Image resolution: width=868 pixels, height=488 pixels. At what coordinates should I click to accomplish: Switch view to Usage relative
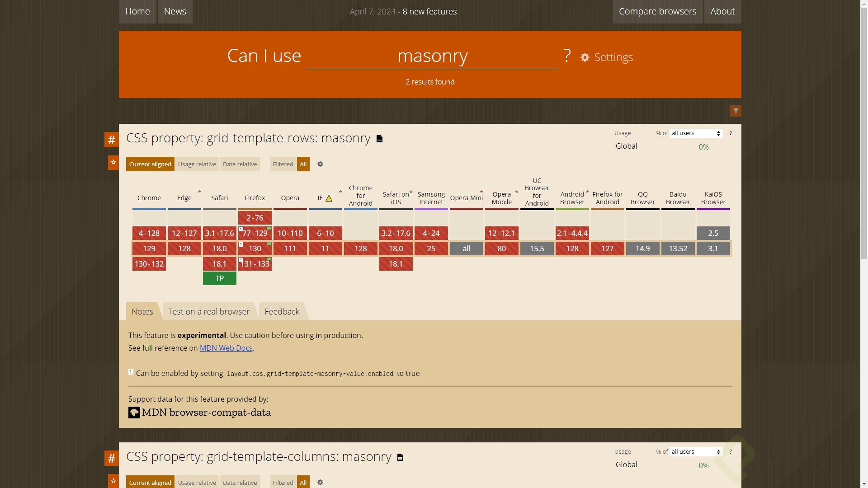197,164
